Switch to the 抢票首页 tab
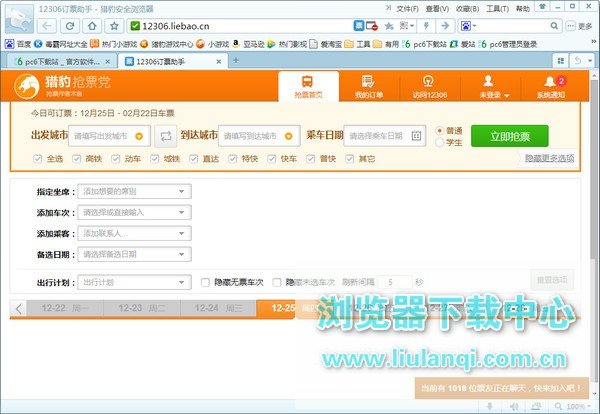This screenshot has height=414, width=600. tap(308, 86)
